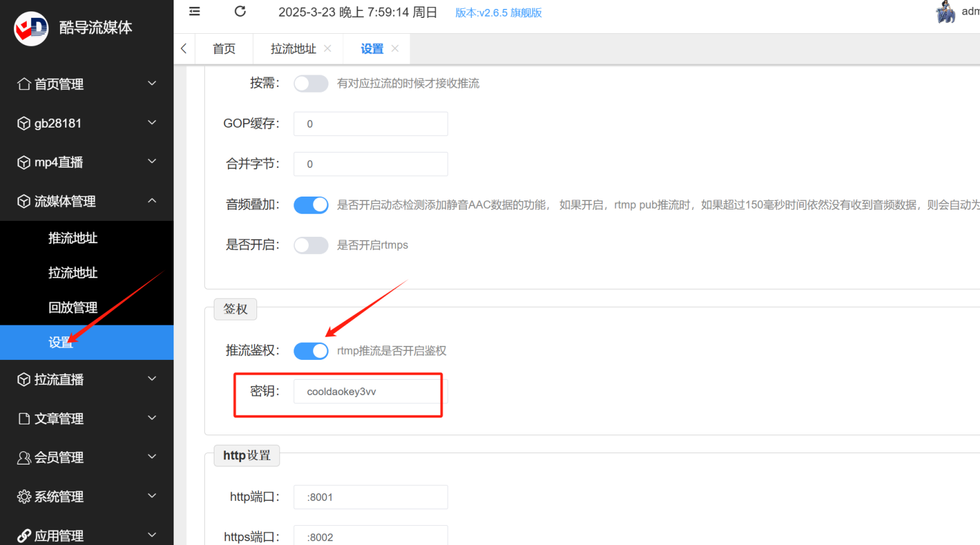Switch to the 拉流地址 tab
The width and height of the screenshot is (980, 545).
click(x=293, y=49)
